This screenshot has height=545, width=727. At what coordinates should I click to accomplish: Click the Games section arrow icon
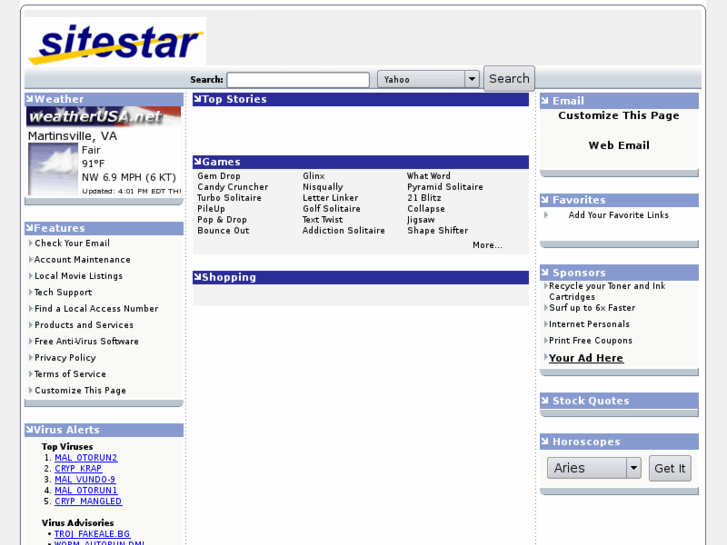coord(198,161)
